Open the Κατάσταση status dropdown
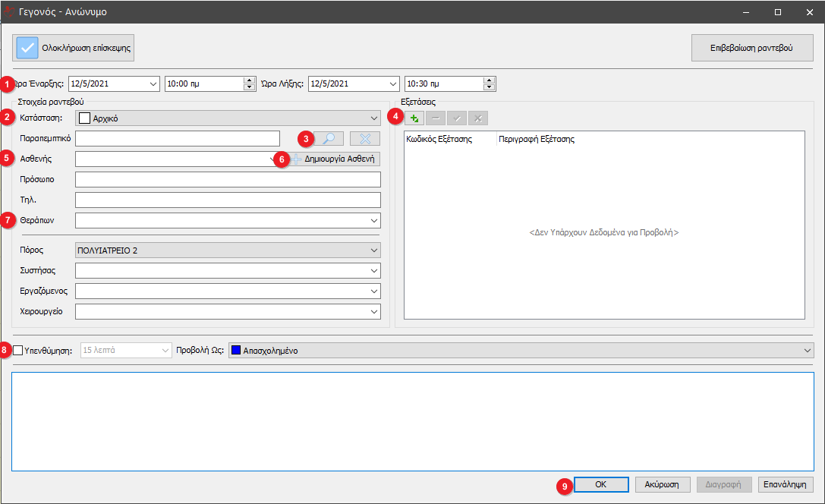The height and width of the screenshot is (504, 825). click(x=373, y=118)
